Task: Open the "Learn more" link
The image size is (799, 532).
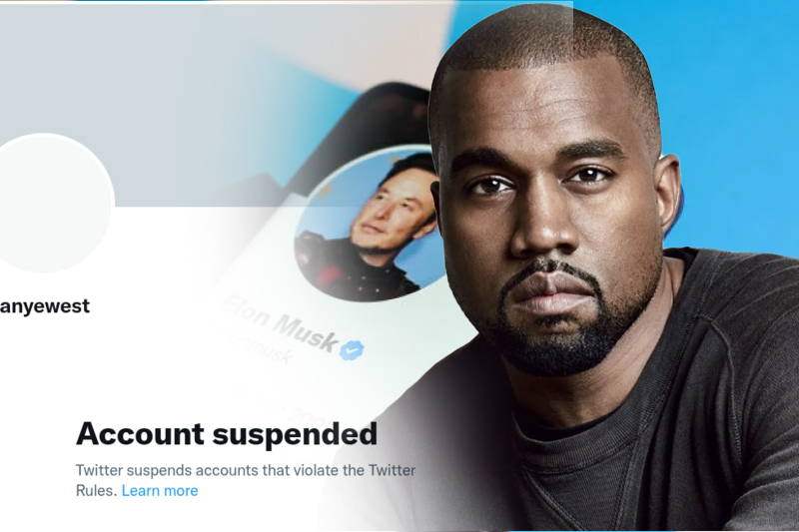Action: pyautogui.click(x=160, y=491)
